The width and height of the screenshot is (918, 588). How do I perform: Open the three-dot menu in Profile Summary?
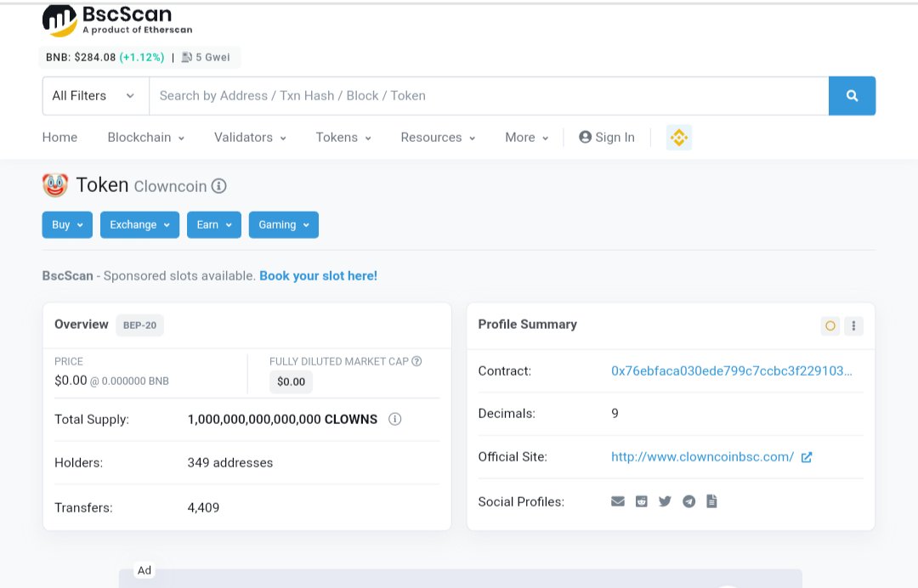point(853,326)
